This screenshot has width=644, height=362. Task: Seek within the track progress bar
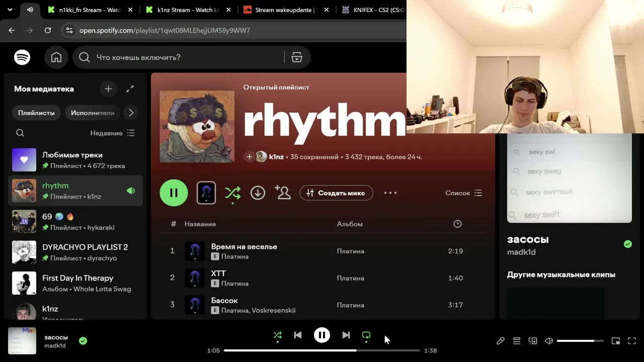pos(322,350)
